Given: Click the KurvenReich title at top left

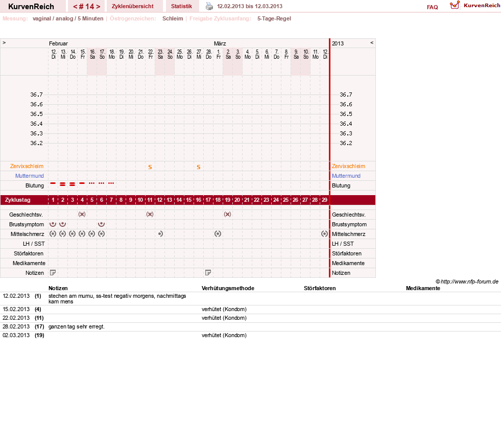Looking at the screenshot, I should [31, 7].
